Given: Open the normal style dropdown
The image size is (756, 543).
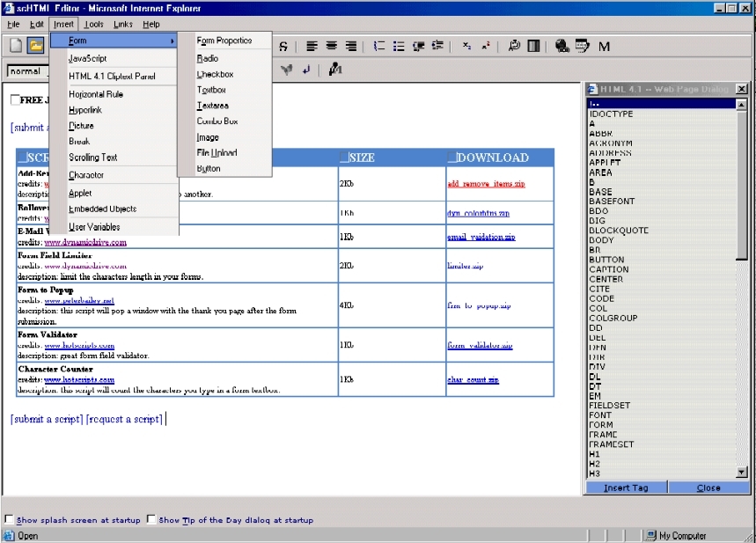Looking at the screenshot, I should [x=28, y=71].
